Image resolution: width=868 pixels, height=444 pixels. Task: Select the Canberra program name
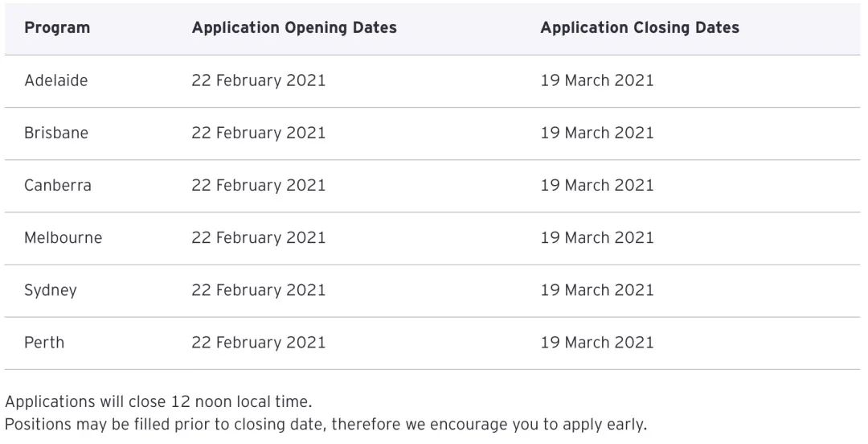pos(58,185)
